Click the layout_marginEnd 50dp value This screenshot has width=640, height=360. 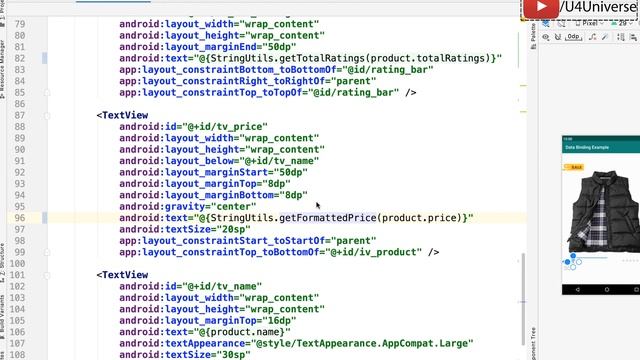click(x=279, y=47)
